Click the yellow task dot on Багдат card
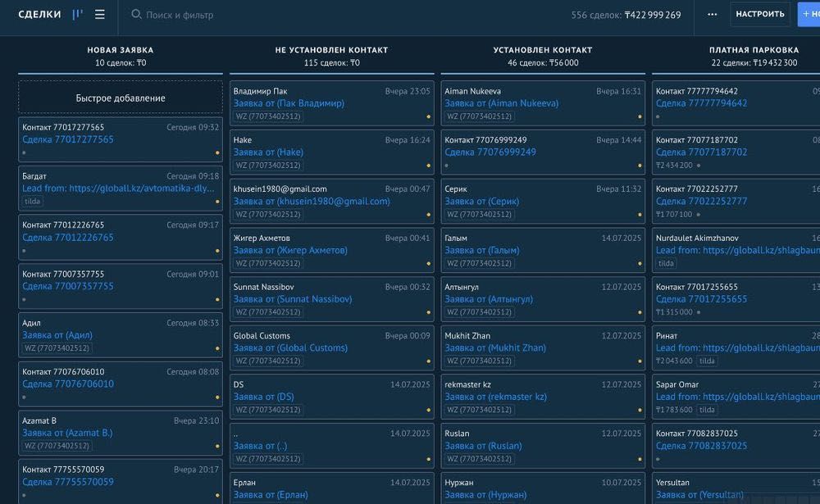 point(217,202)
